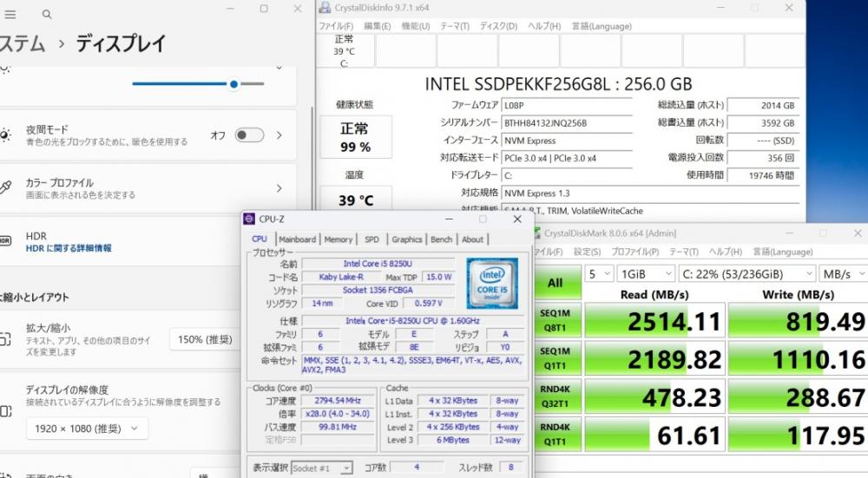Open the HDR に関する詳細情報 link
Image resolution: width=868 pixels, height=478 pixels.
tap(69, 248)
